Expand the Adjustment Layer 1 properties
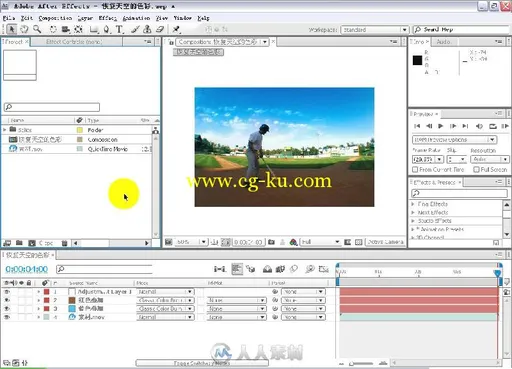This screenshot has width=512, height=369. (38, 292)
